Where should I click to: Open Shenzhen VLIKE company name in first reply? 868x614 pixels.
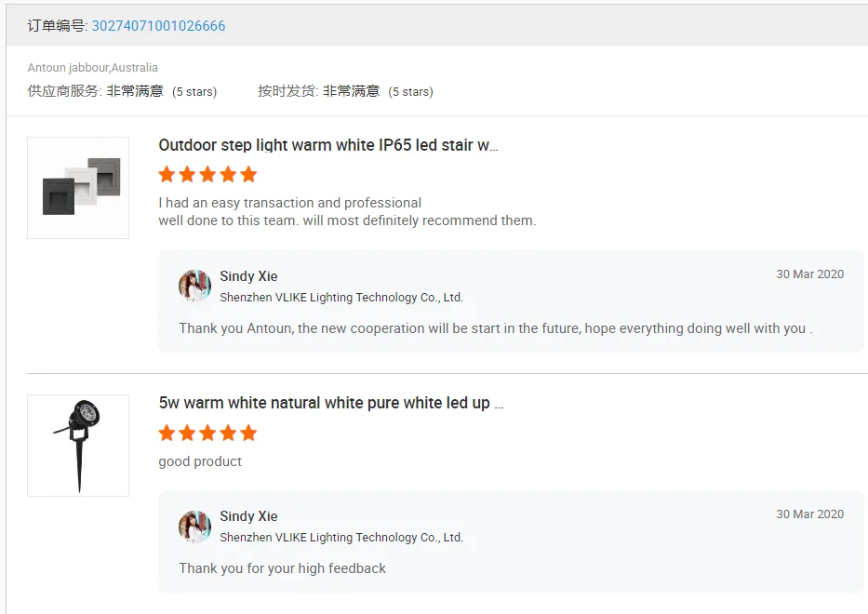[341, 298]
